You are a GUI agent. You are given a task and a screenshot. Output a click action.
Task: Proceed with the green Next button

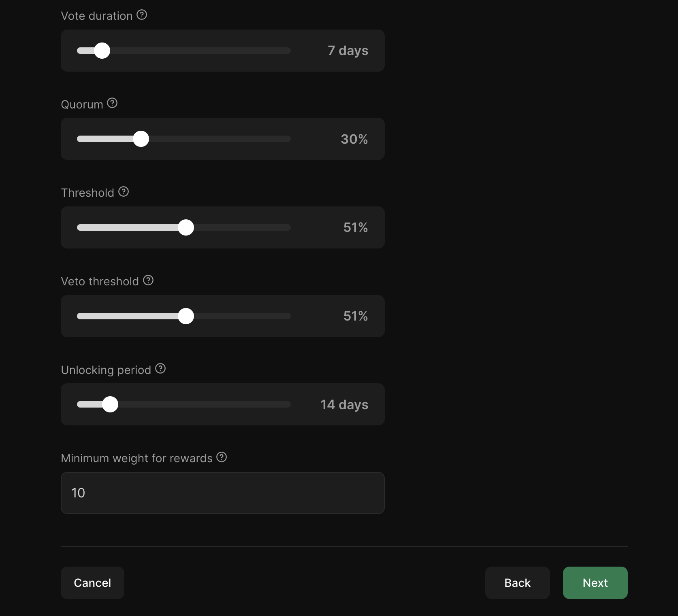[595, 583]
